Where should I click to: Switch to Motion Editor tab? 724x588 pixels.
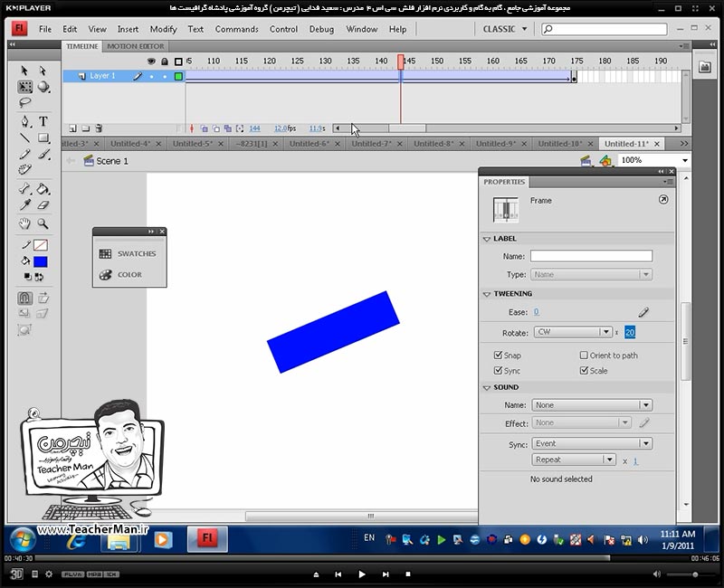[x=135, y=46]
